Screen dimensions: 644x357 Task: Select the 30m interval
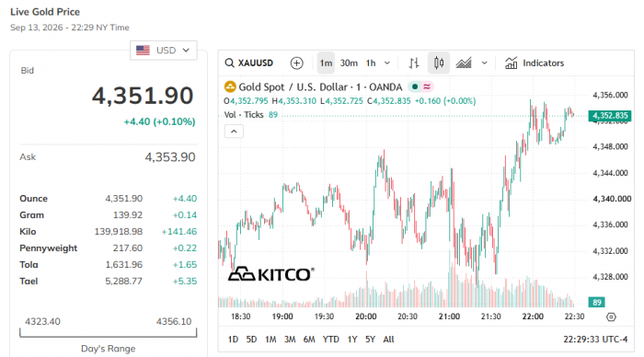tap(349, 63)
